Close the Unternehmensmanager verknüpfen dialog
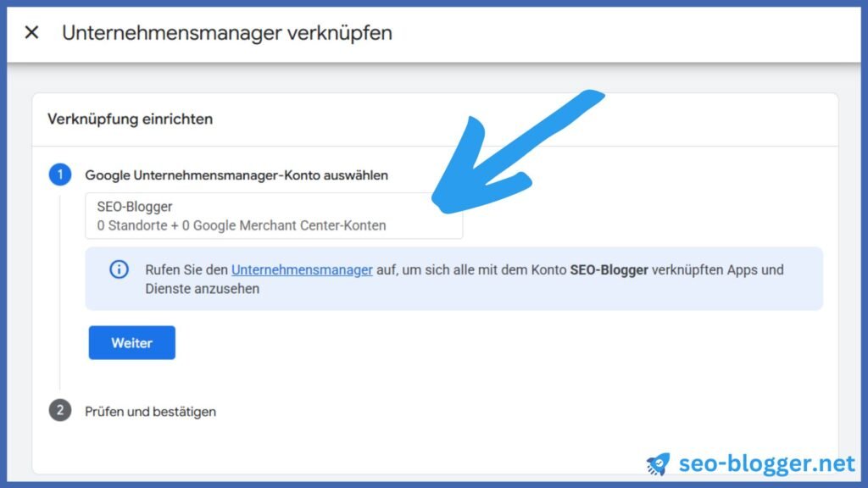868x488 pixels. [x=31, y=33]
